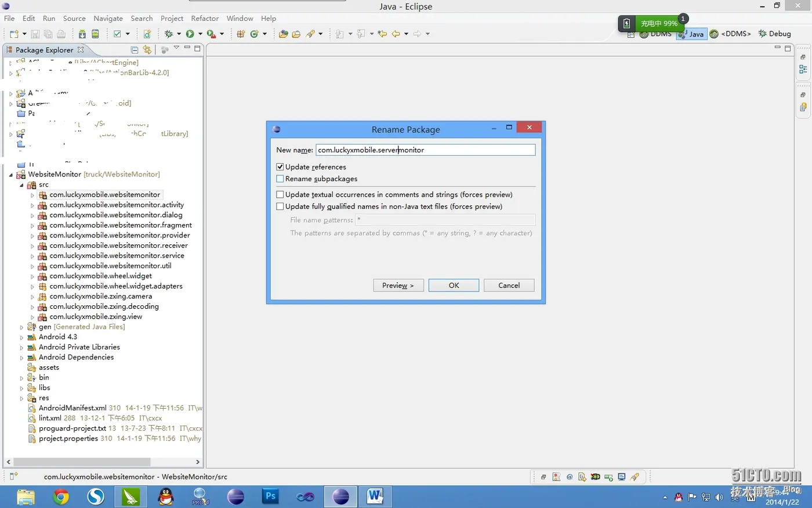Click the New file wizard toolbar icon
The image size is (812, 508).
14,34
